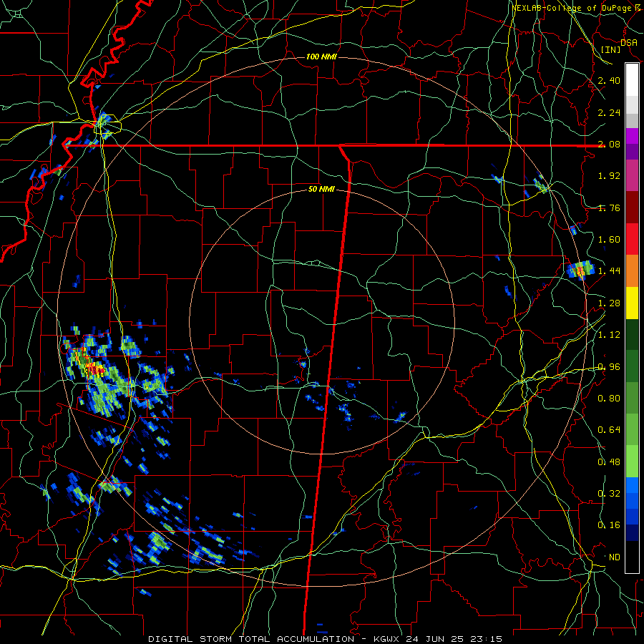Click the 0.80 legend value
Viewport: 644px width, 644px height.
(609, 399)
